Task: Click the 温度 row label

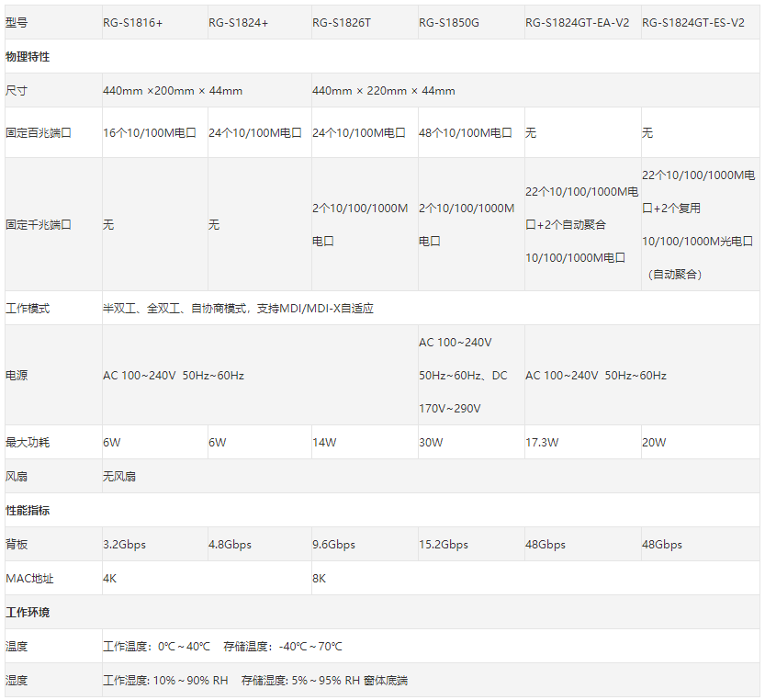Action: point(17,647)
